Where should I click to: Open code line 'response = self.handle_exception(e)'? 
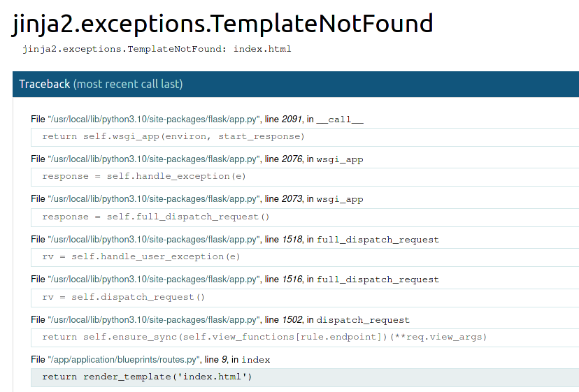pos(305,177)
